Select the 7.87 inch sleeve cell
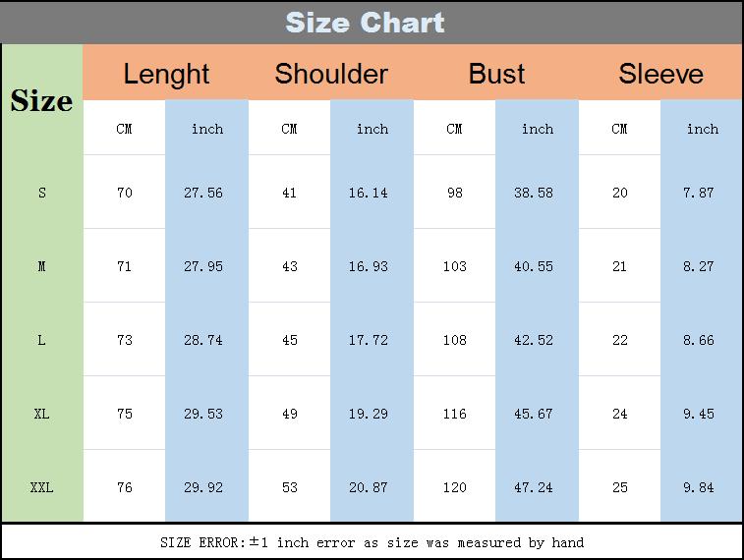 point(702,192)
